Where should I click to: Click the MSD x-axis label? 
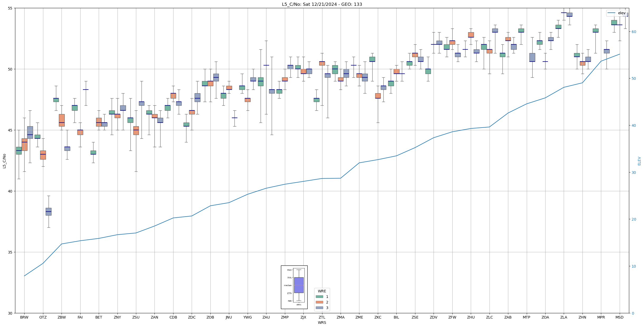(x=619, y=317)
